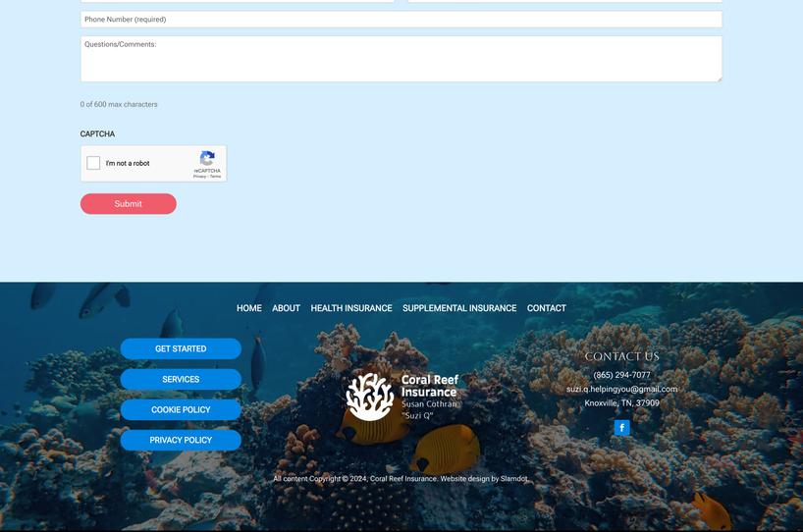The width and height of the screenshot is (803, 532).
Task: Click the Knoxville, TN, 37909 address text
Action: pos(621,403)
